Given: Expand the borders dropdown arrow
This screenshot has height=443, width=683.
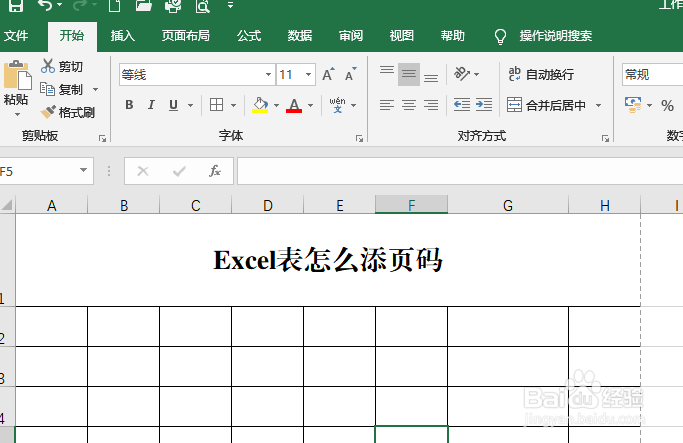Looking at the screenshot, I should pos(233,105).
